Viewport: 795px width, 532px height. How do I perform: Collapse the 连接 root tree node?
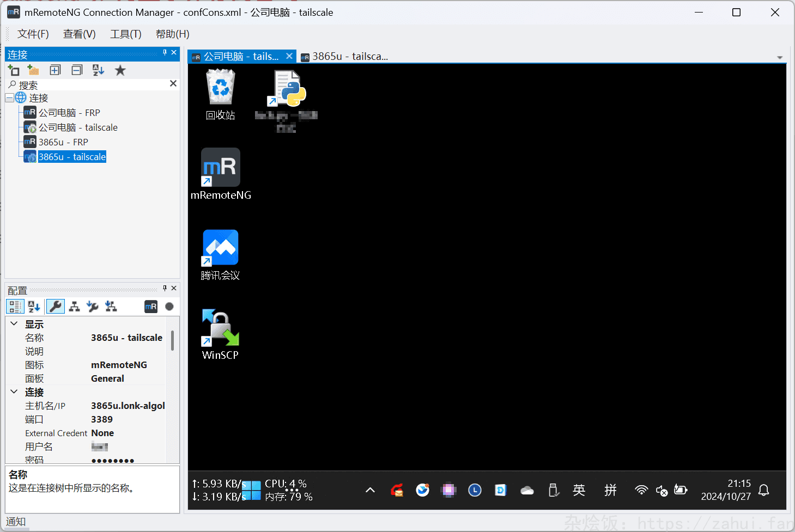tap(10, 98)
